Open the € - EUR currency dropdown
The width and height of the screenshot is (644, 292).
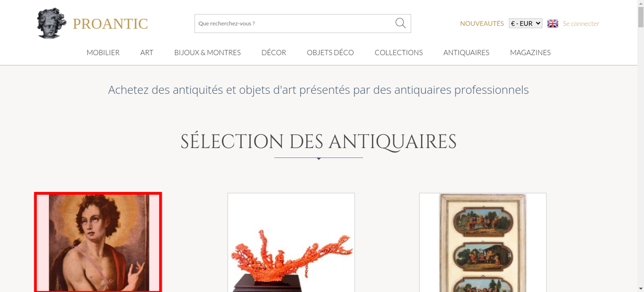[526, 23]
